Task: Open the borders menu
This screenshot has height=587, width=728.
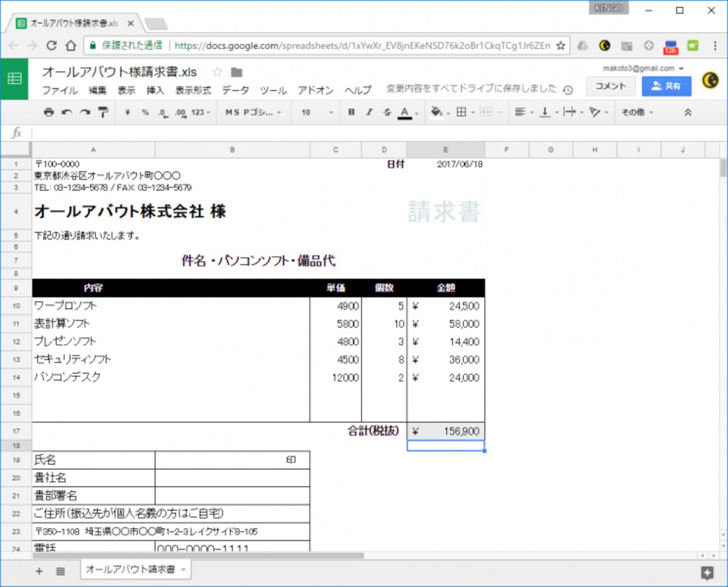Action: pos(465,112)
